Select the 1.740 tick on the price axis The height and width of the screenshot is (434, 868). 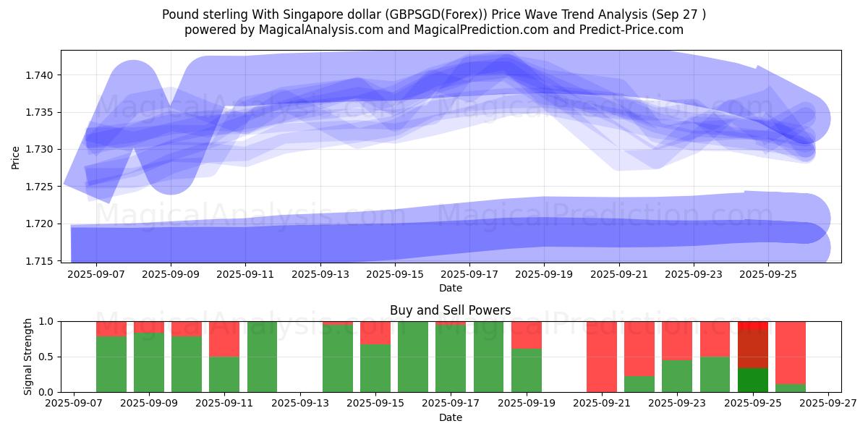42,75
